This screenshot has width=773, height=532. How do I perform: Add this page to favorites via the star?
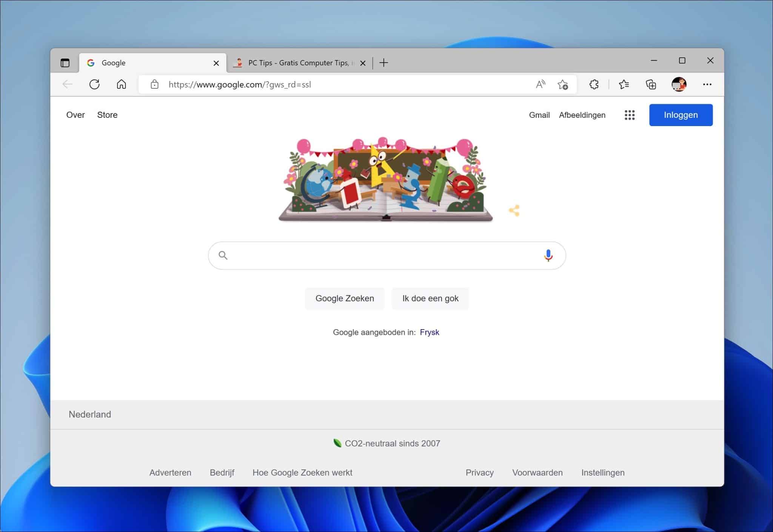pos(563,84)
